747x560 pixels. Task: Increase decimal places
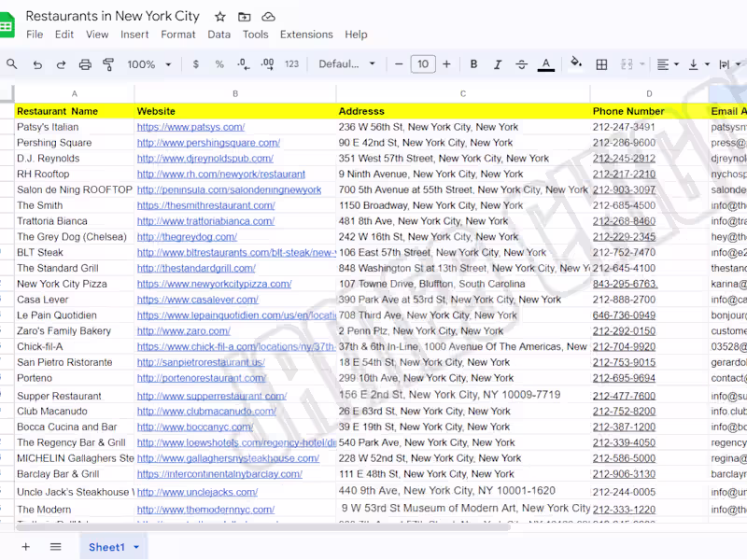click(x=268, y=64)
